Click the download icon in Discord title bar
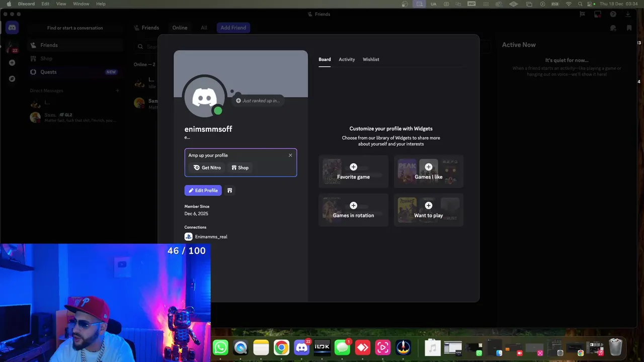 coord(628,14)
